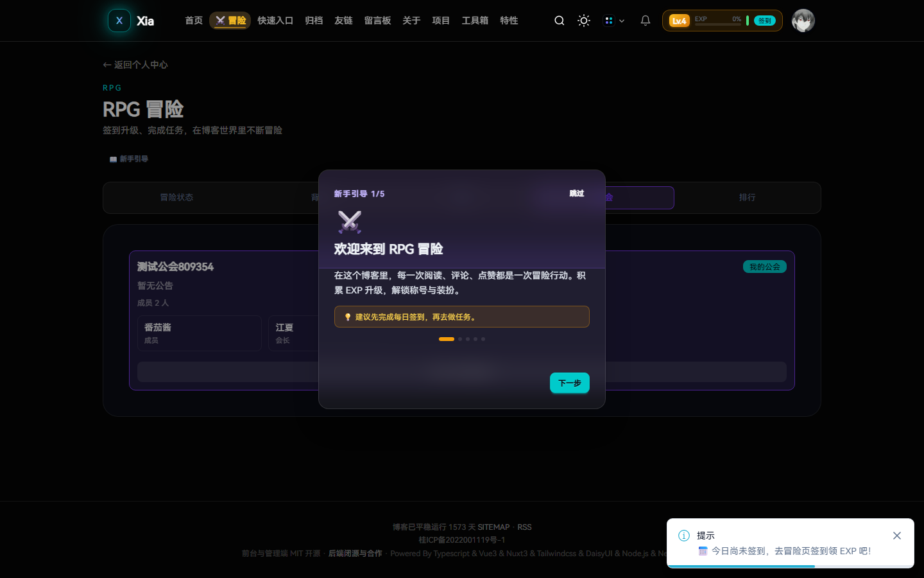Open member card 江夏
This screenshot has width=924, height=578.
click(x=295, y=333)
